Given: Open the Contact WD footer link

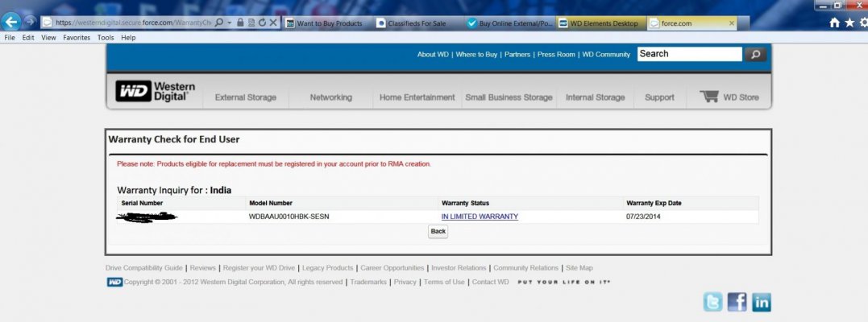Looking at the screenshot, I should tap(491, 283).
